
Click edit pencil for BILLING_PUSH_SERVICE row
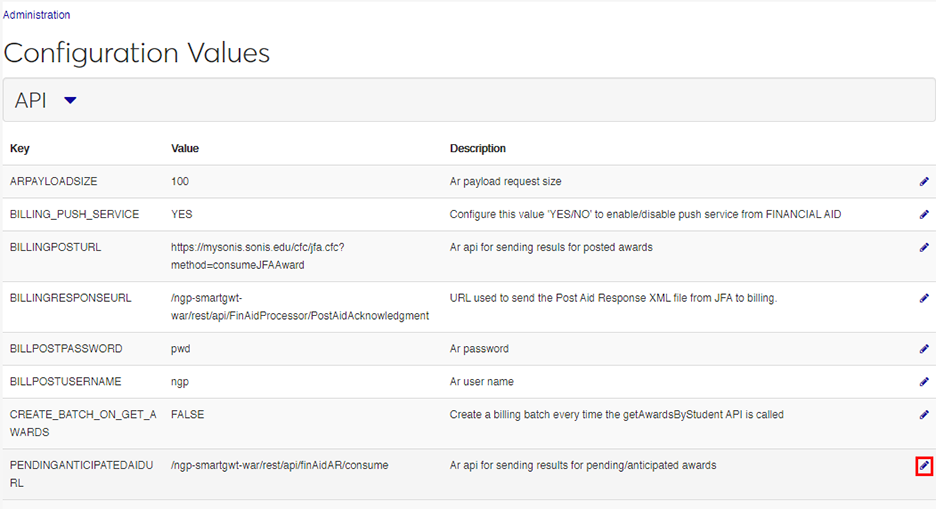click(924, 215)
